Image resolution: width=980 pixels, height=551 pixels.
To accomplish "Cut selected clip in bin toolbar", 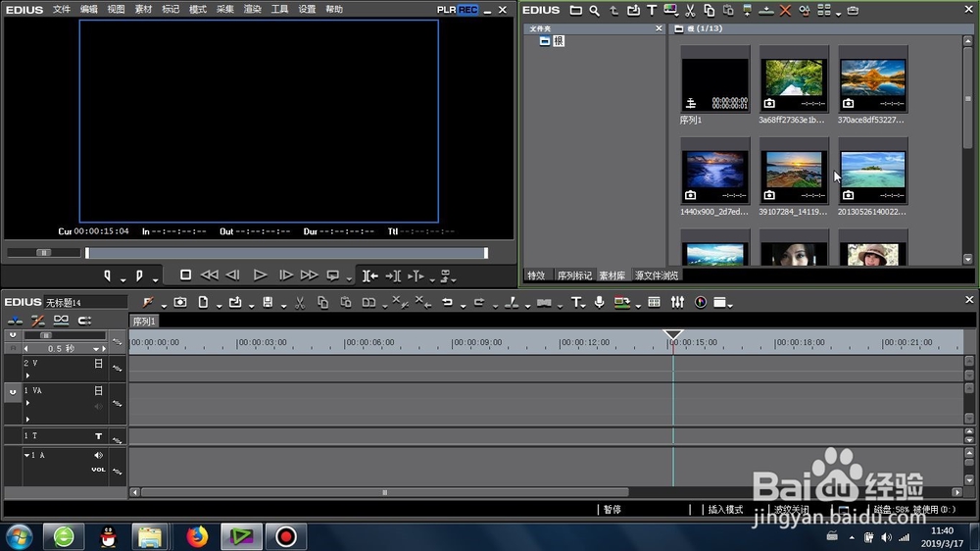I will tap(690, 10).
